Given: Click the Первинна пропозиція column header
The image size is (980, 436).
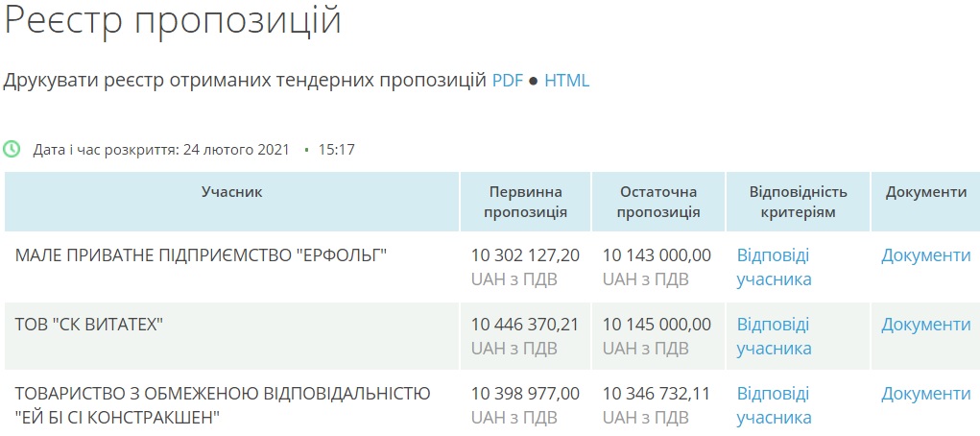Looking at the screenshot, I should [525, 202].
